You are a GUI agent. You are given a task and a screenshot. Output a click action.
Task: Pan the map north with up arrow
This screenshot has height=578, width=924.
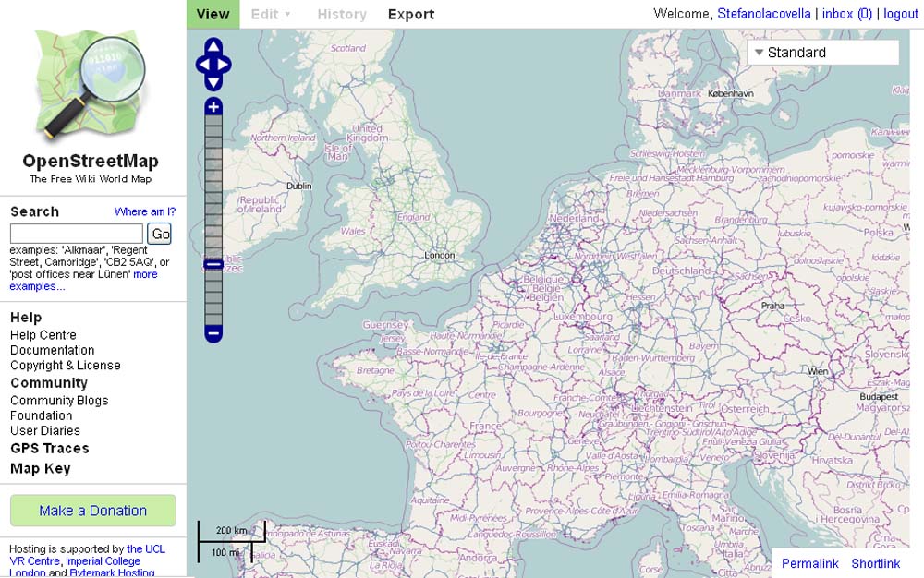pos(213,46)
